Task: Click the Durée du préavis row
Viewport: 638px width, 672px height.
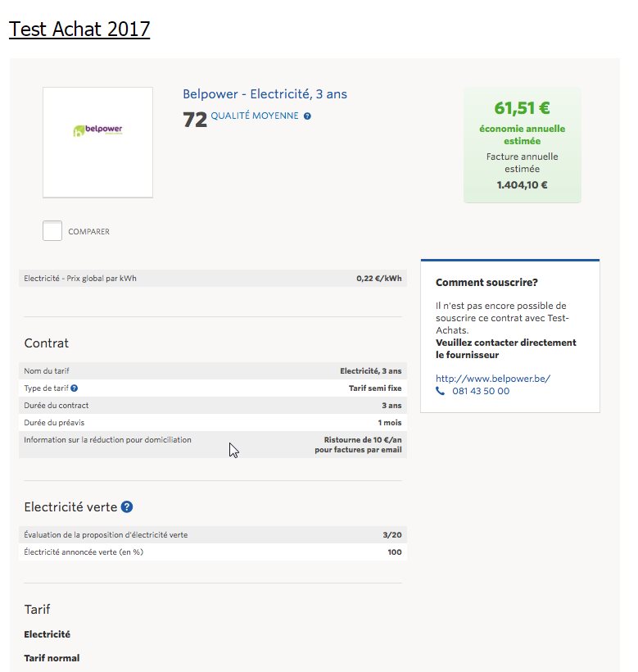Action: tap(212, 423)
